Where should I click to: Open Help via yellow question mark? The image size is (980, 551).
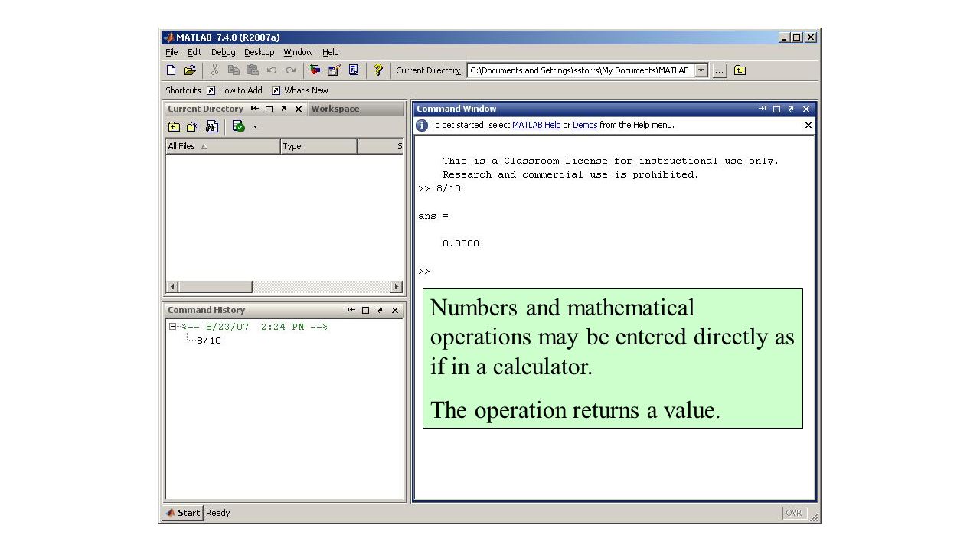pos(377,70)
